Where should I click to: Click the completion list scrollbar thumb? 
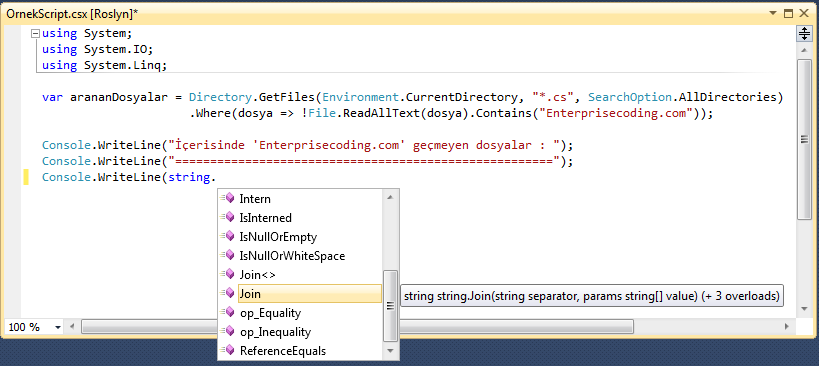pyautogui.click(x=390, y=305)
